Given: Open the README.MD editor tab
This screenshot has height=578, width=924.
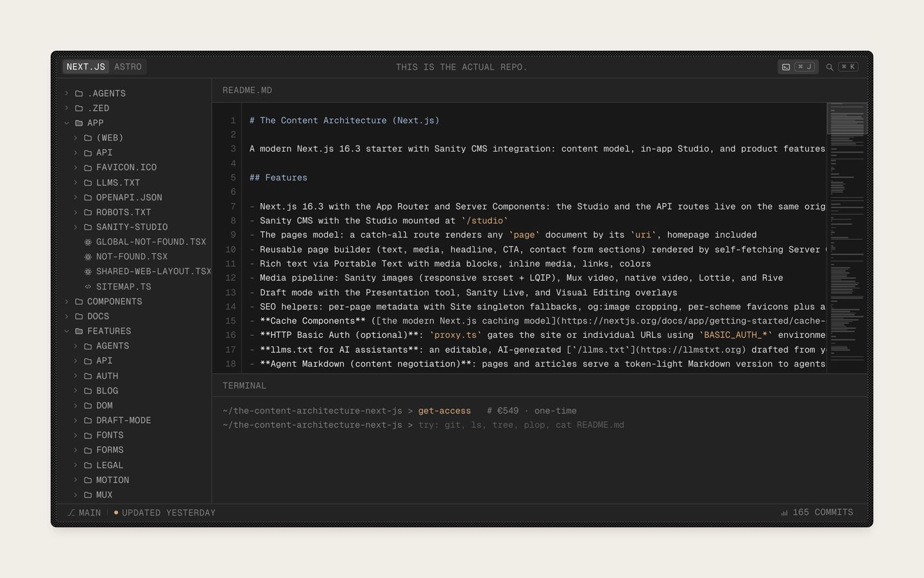Looking at the screenshot, I should [247, 91].
